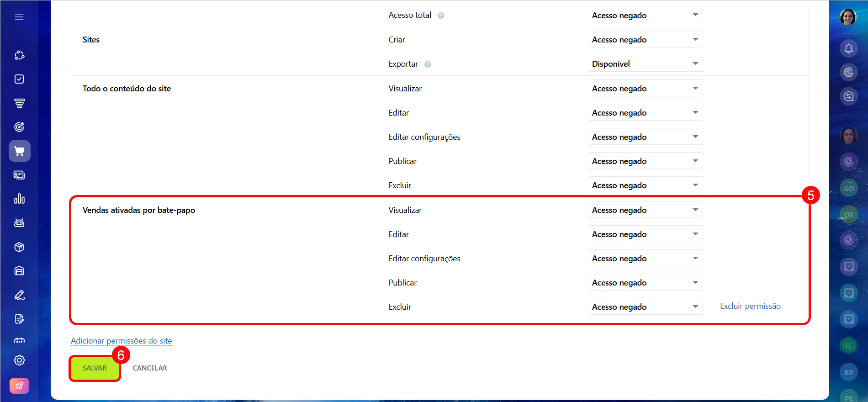The image size is (868, 402).
Task: Open the settings gear icon in sidebar
Action: click(x=19, y=360)
